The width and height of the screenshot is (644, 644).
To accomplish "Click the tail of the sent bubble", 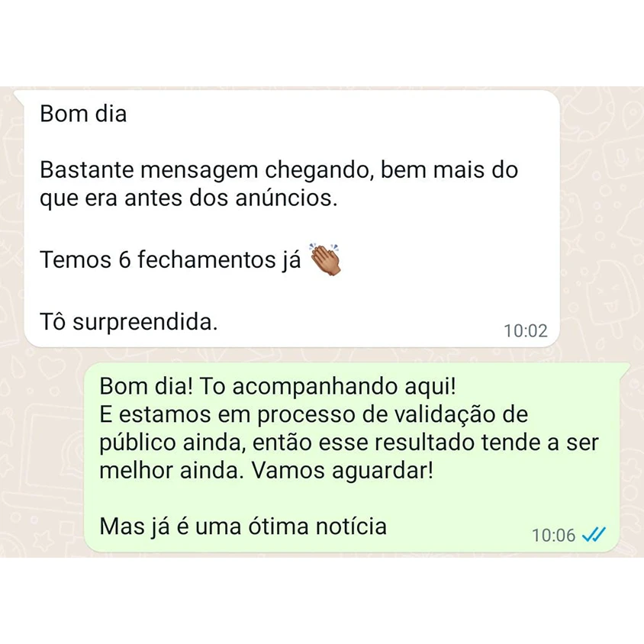I will [x=624, y=368].
